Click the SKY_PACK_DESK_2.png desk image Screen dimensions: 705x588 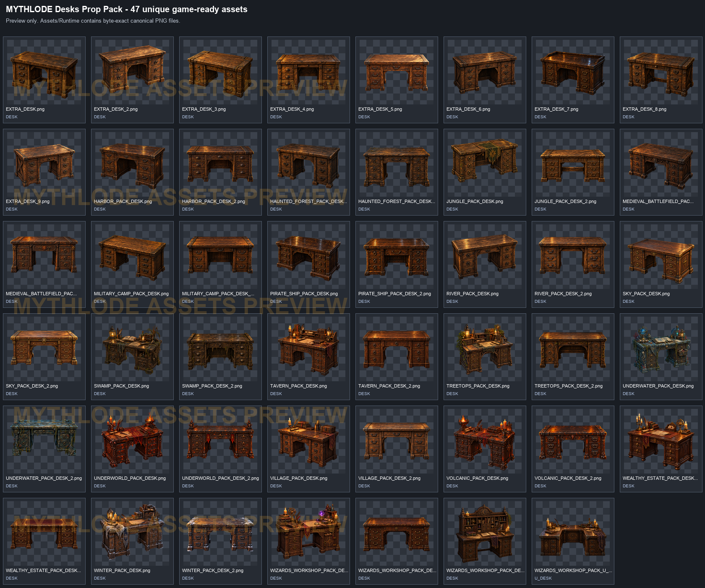click(44, 349)
